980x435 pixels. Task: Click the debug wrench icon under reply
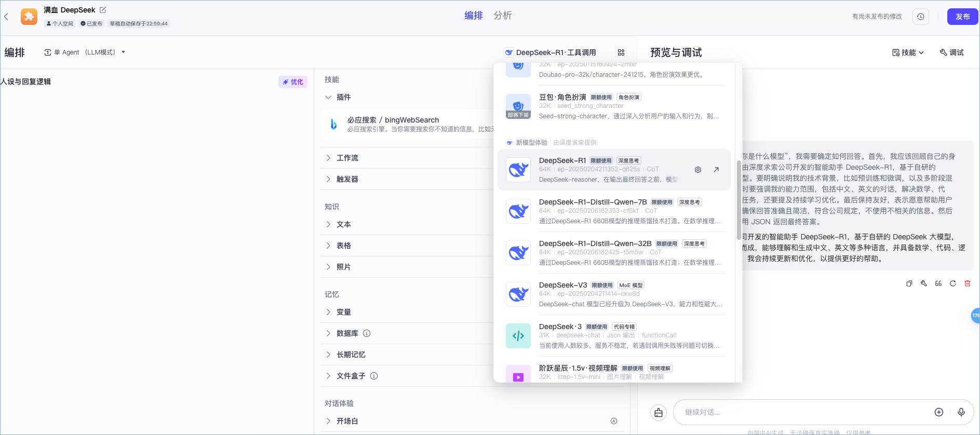pyautogui.click(x=924, y=283)
